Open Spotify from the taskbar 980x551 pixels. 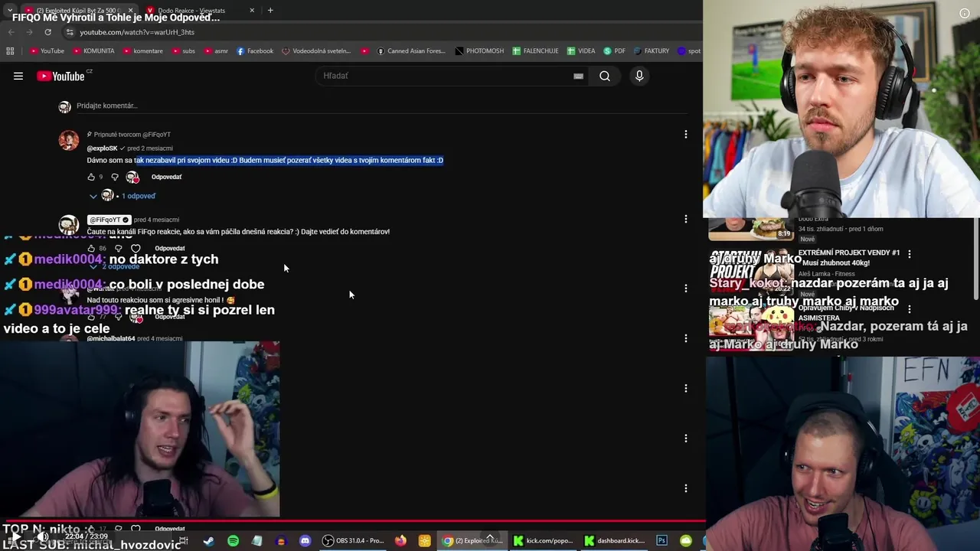pyautogui.click(x=233, y=541)
